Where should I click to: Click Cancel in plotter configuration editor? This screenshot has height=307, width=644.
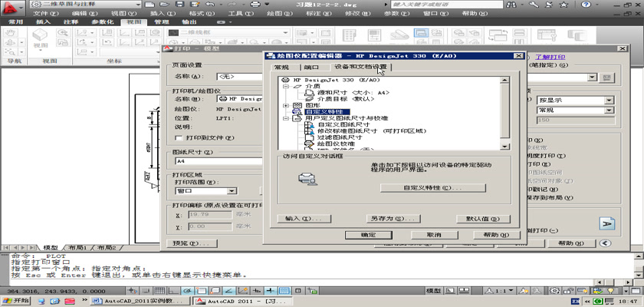pyautogui.click(x=434, y=235)
